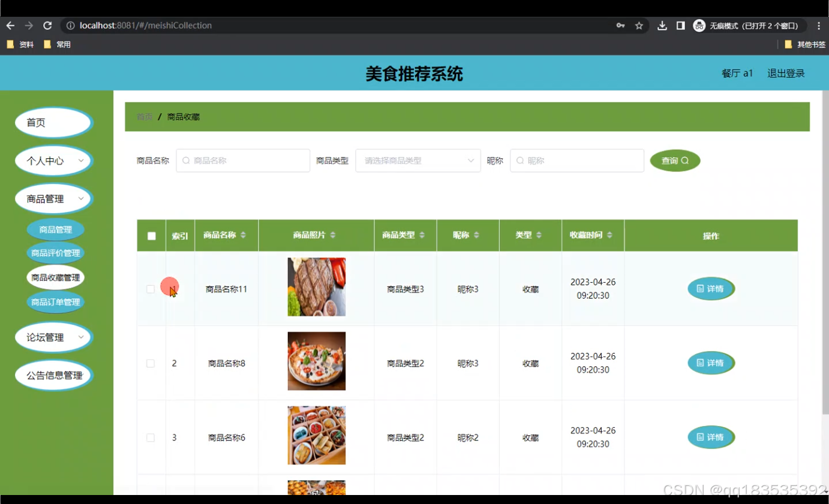
Task: Click the 查询 search button
Action: point(675,161)
